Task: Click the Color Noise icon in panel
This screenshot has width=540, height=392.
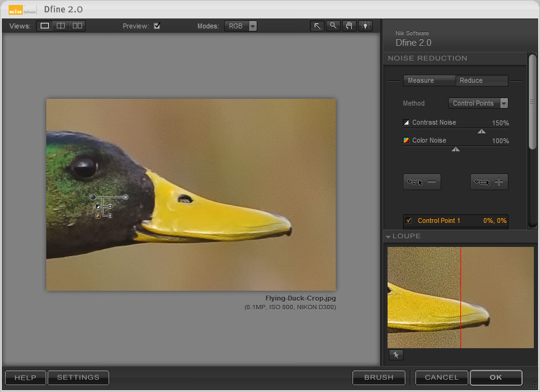Action: click(x=406, y=140)
